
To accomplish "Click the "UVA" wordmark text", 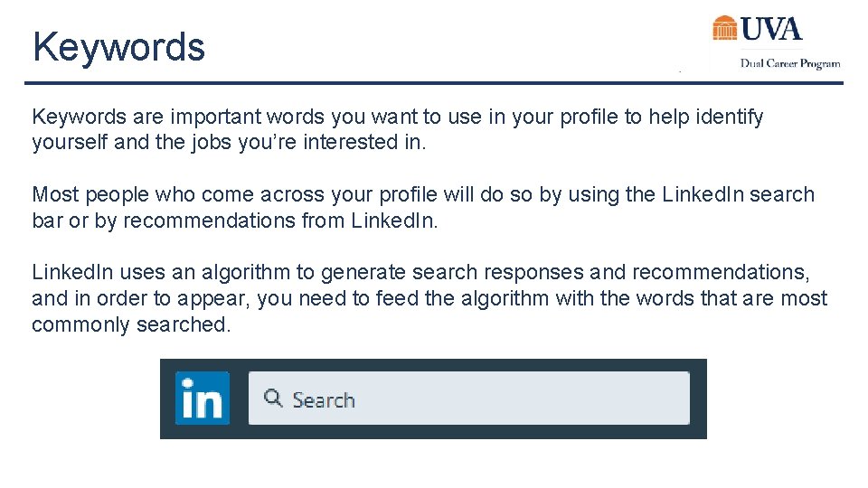I will (771, 29).
